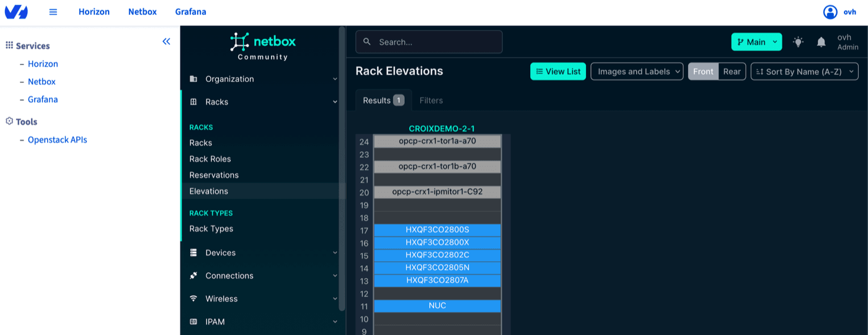The image size is (868, 335).
Task: Show the Front rack face
Action: coord(703,71)
